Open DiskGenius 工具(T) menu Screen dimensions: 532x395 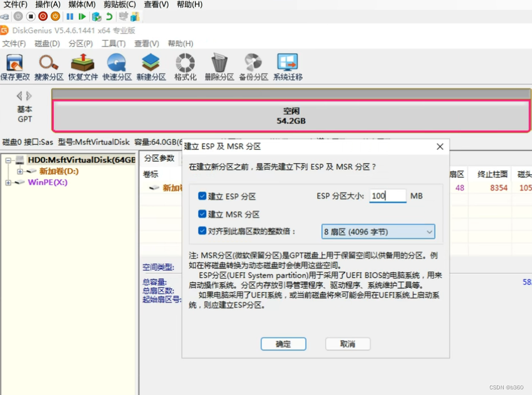pyautogui.click(x=113, y=44)
